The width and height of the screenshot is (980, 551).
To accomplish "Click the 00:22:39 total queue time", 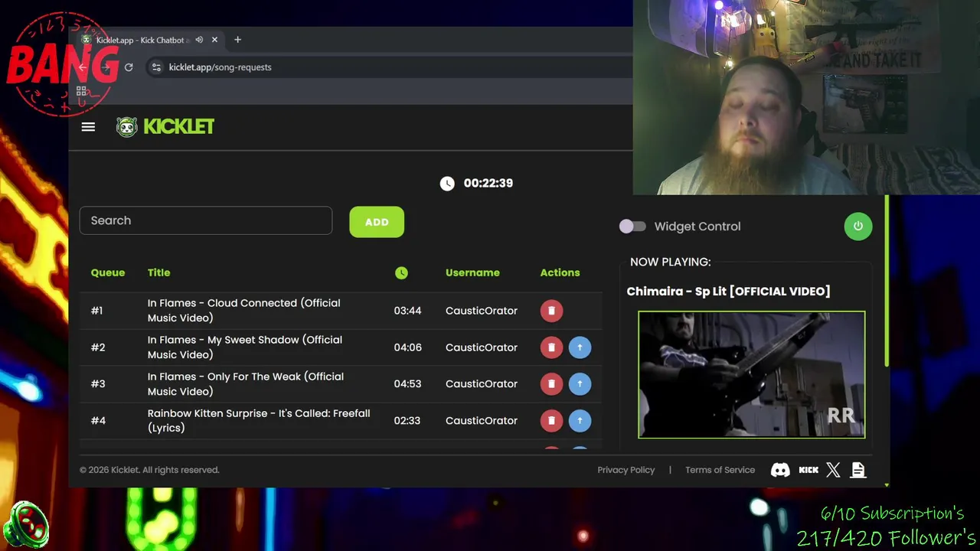I will [488, 183].
